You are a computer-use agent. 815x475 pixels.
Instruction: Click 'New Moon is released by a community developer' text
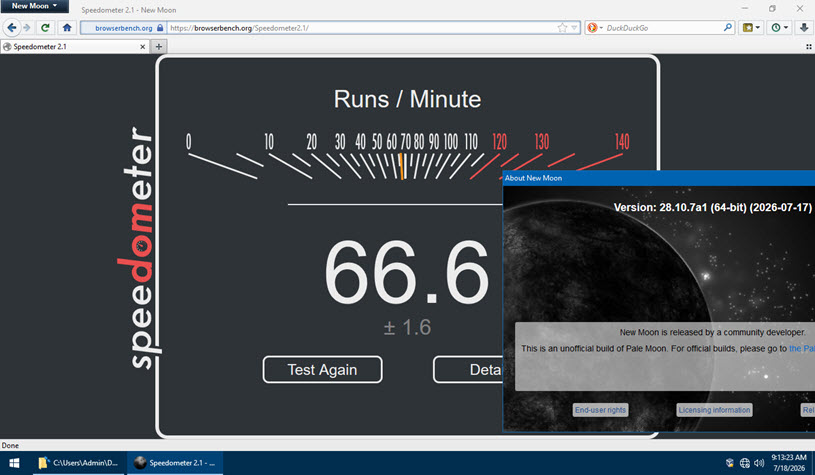tap(712, 332)
